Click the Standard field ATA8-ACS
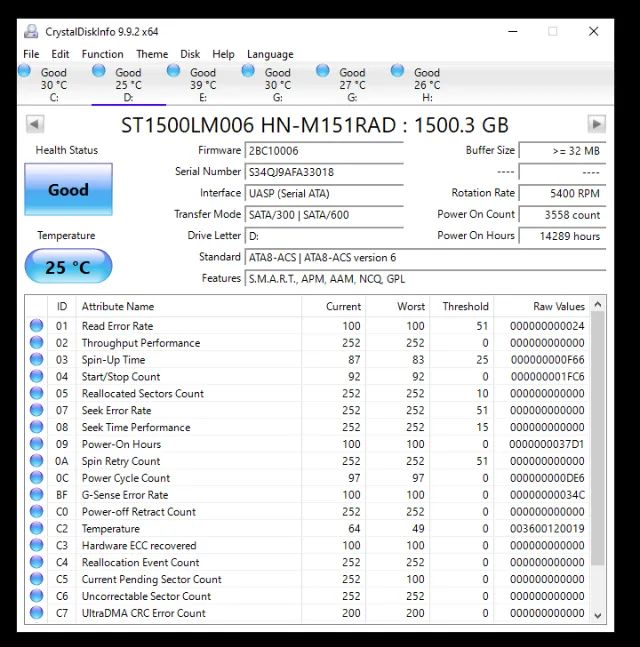This screenshot has width=640, height=647. coord(425,257)
